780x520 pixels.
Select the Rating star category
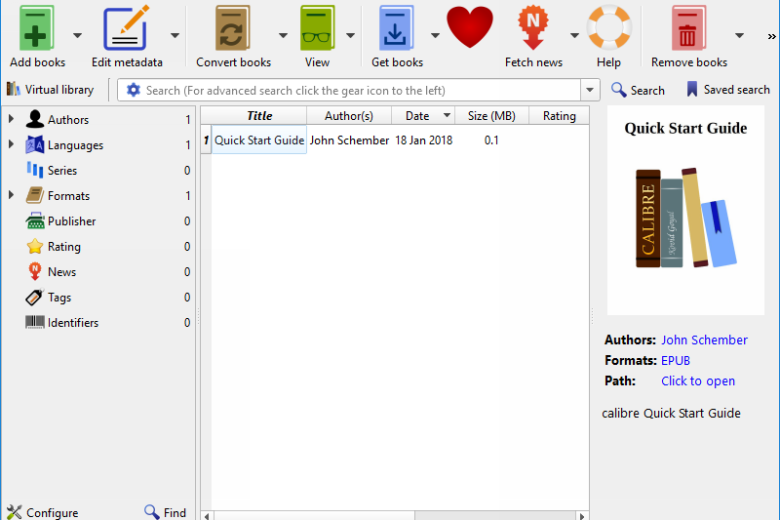tap(64, 246)
